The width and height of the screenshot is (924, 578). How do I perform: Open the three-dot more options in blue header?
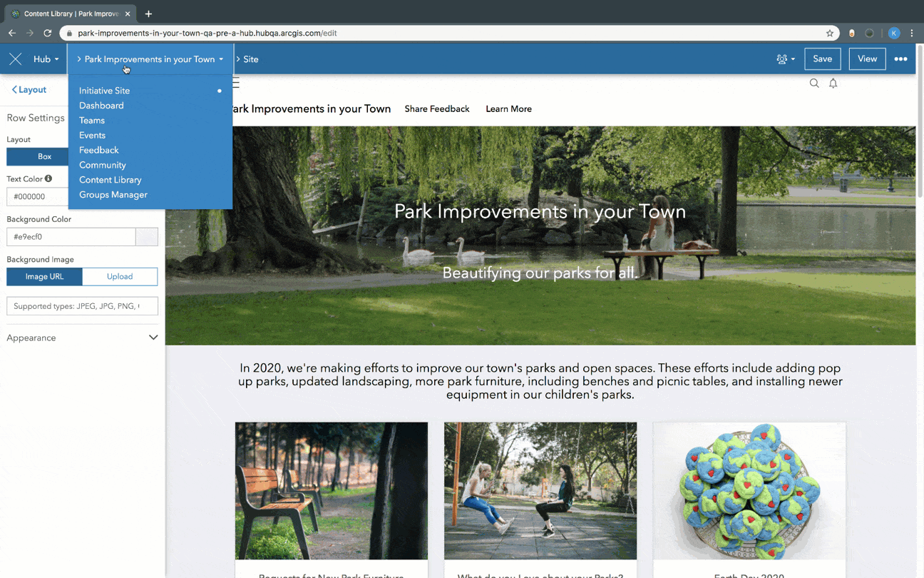(901, 59)
